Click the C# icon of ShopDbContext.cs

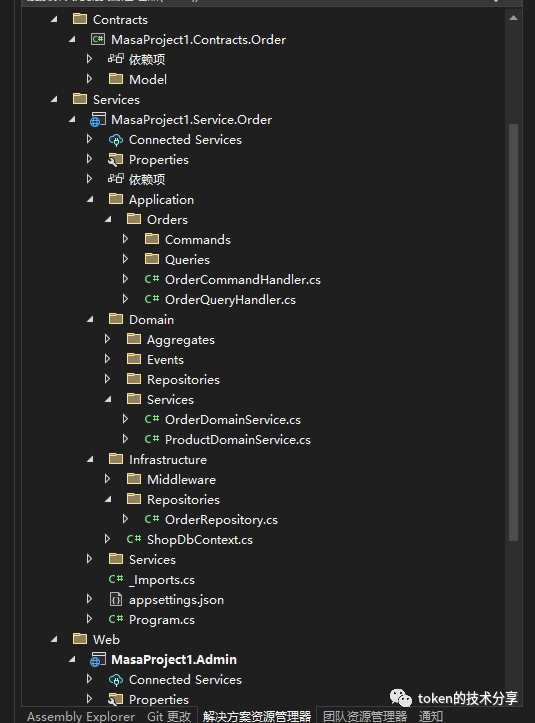coord(134,539)
